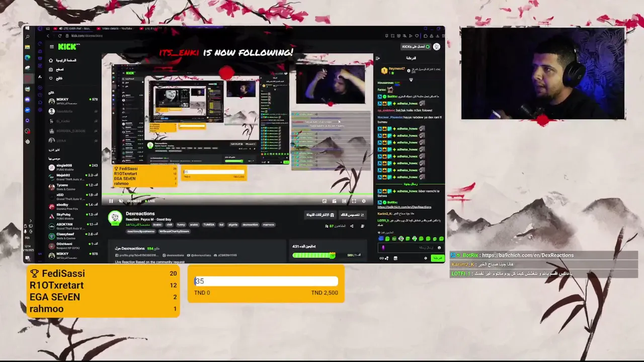Open Classybeef Slots & Casino channel
Image resolution: width=644 pixels, height=362 pixels.
click(x=73, y=235)
